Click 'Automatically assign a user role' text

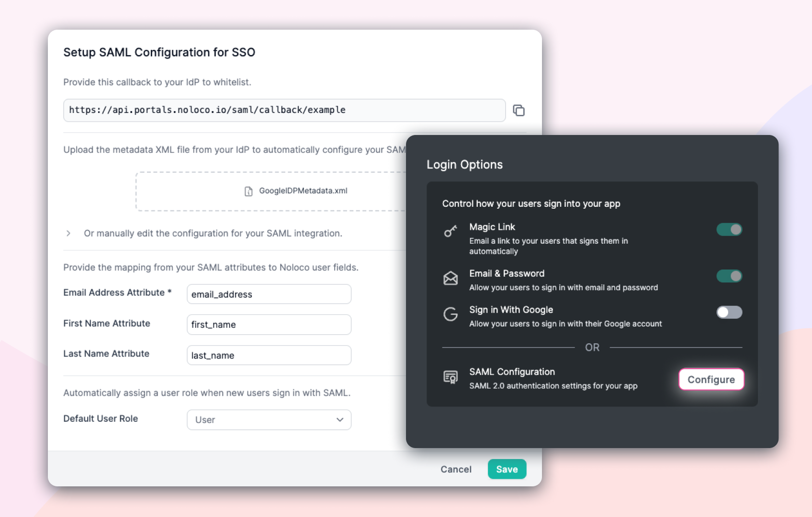click(207, 393)
